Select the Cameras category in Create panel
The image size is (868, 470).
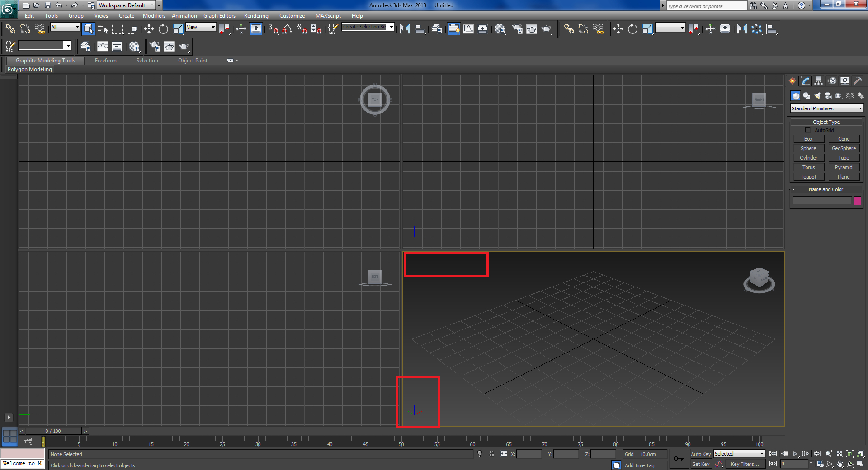828,96
